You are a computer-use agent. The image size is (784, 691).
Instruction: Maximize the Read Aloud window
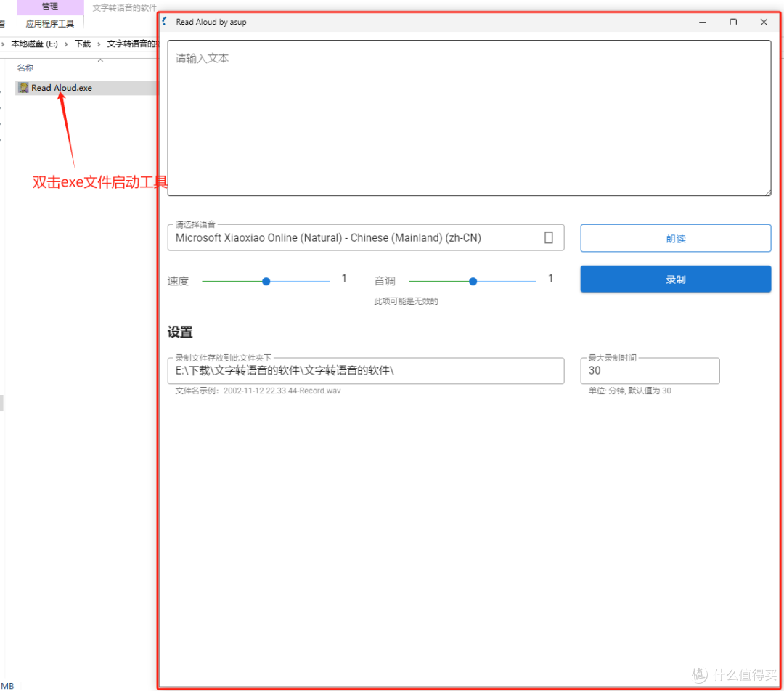733,22
